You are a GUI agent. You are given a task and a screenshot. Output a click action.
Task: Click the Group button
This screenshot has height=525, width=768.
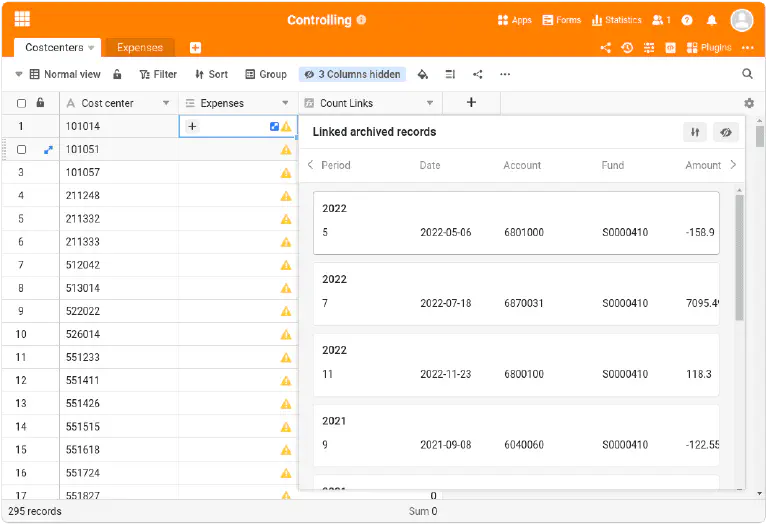(x=266, y=74)
